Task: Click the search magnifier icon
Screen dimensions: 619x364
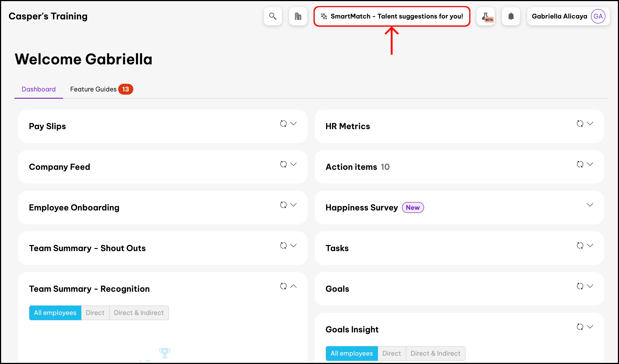Action: point(273,16)
